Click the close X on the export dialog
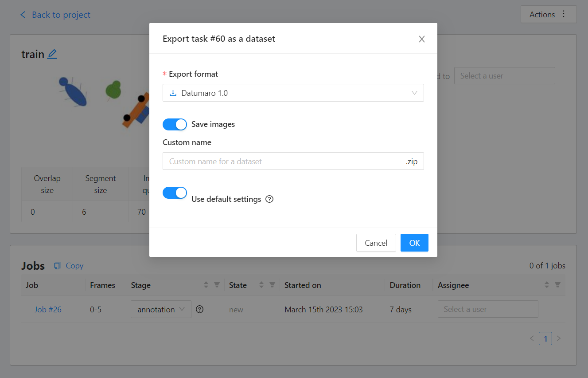Viewport: 588px width, 378px height. click(421, 39)
